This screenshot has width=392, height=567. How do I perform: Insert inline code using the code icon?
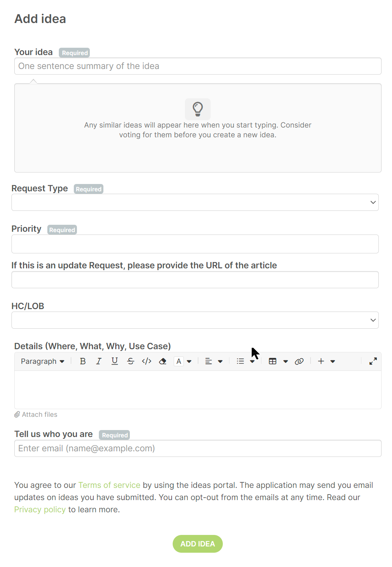pos(147,361)
